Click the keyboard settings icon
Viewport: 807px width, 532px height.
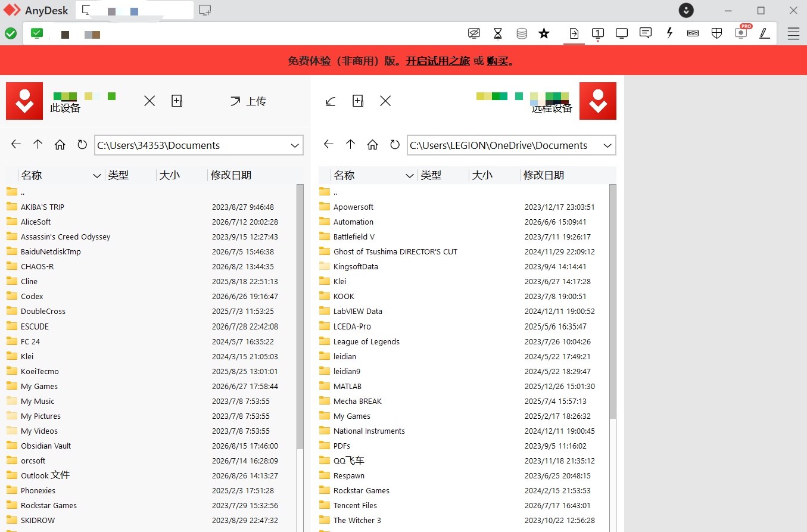click(693, 33)
